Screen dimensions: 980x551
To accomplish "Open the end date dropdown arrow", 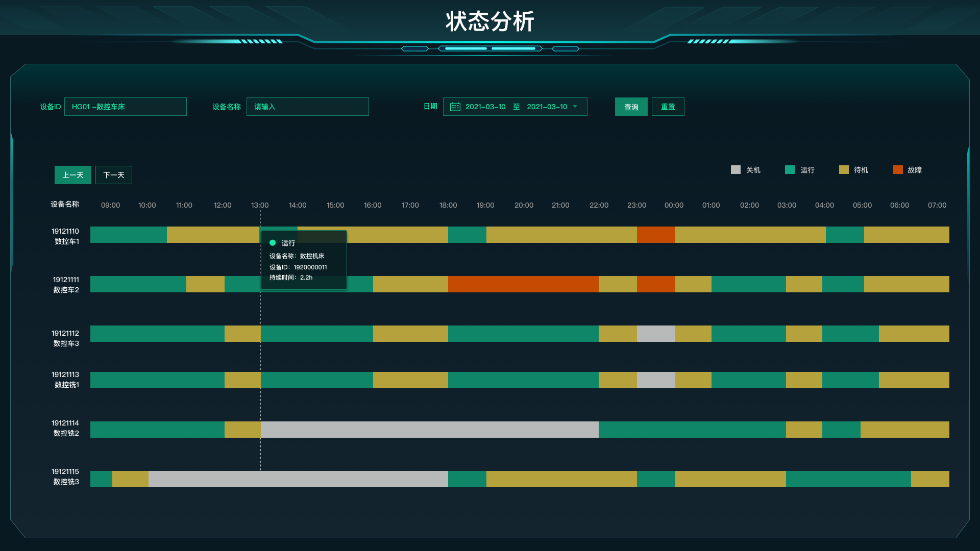I will (x=575, y=107).
